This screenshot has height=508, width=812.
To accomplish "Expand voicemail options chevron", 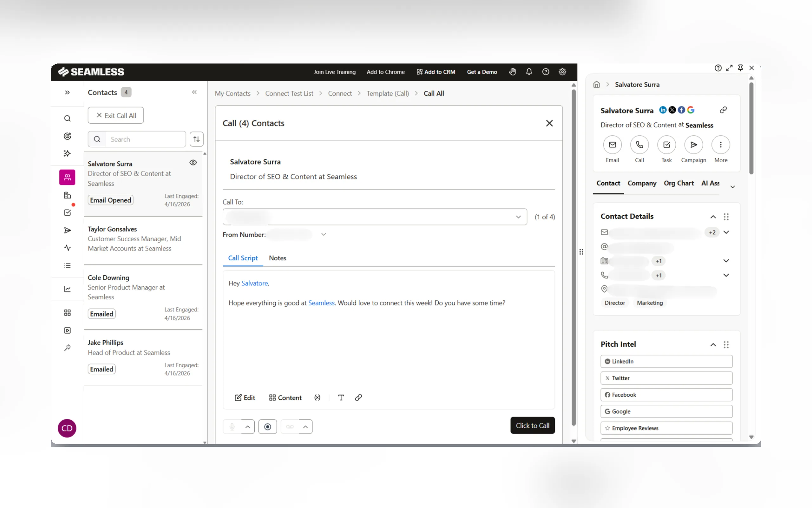I will point(305,427).
